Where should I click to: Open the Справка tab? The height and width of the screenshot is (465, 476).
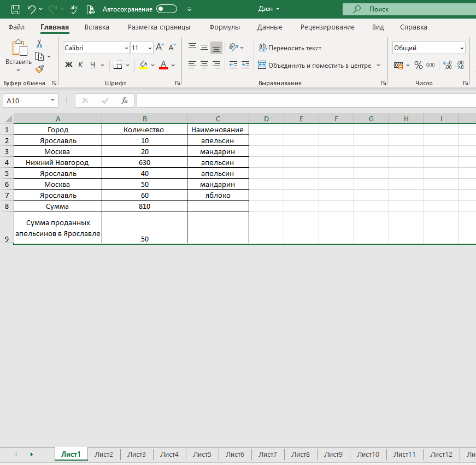coord(414,27)
